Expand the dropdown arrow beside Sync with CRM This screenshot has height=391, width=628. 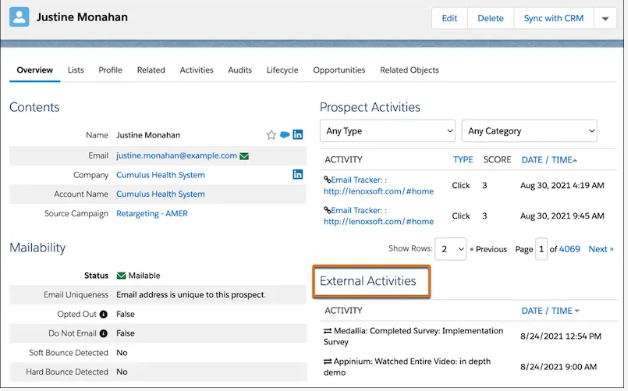[x=605, y=18]
